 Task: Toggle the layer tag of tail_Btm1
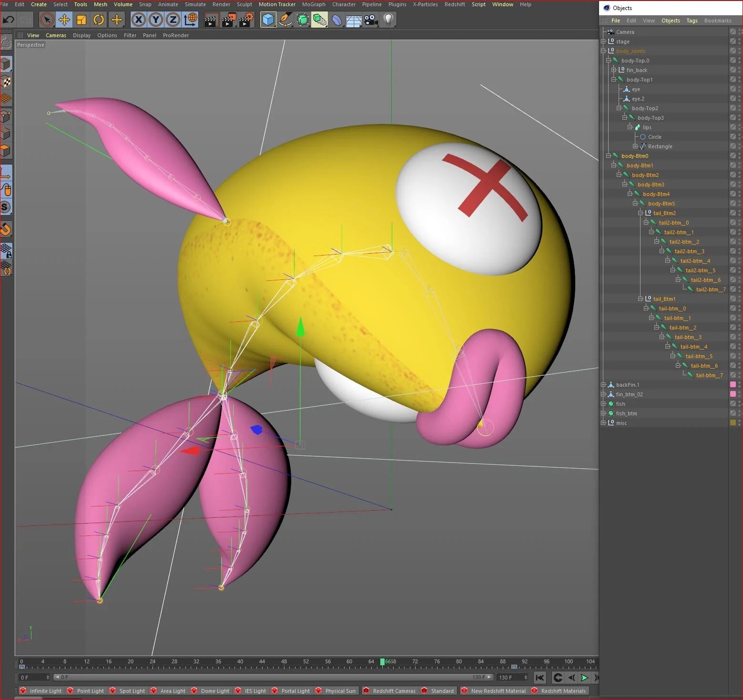733,299
